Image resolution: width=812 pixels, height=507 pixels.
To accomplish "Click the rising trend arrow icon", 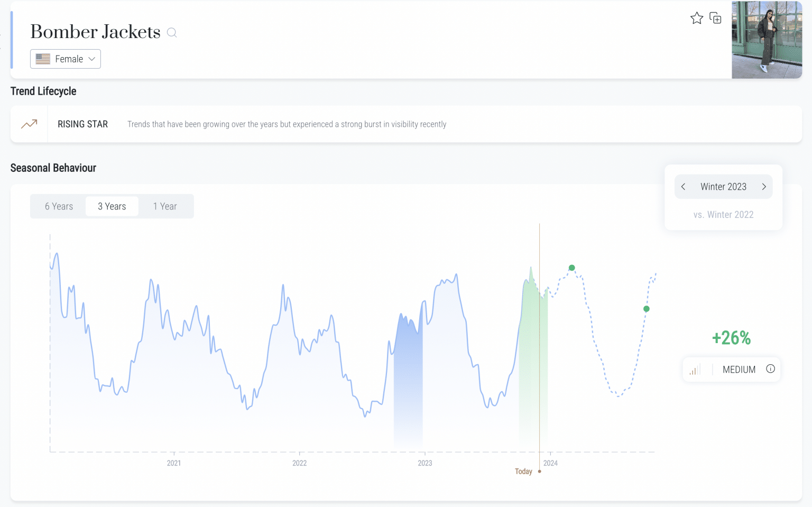I will click(x=29, y=124).
